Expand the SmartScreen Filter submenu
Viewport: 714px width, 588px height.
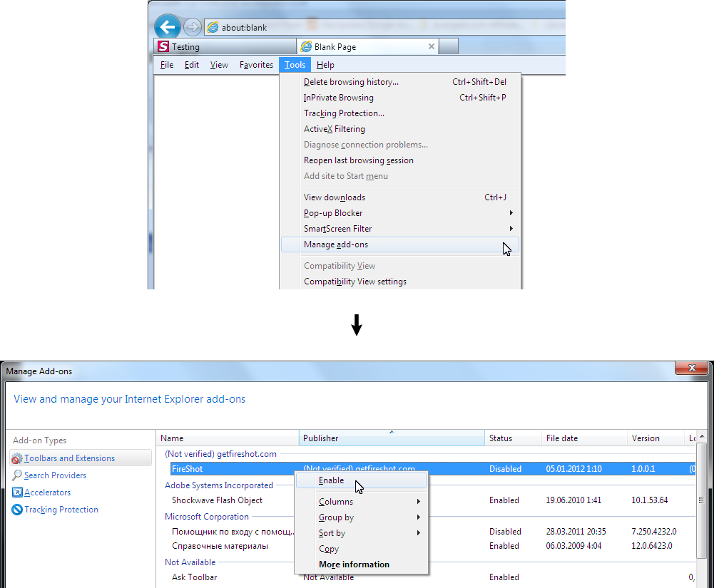400,229
